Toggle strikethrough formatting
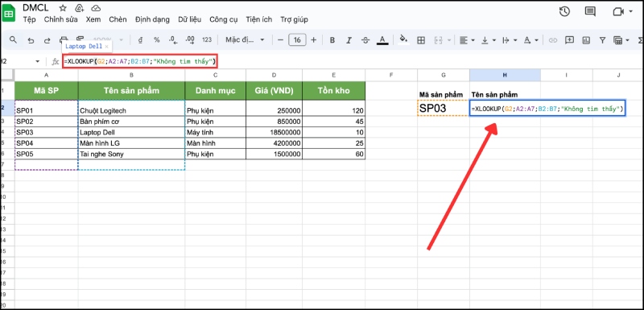 pos(365,39)
